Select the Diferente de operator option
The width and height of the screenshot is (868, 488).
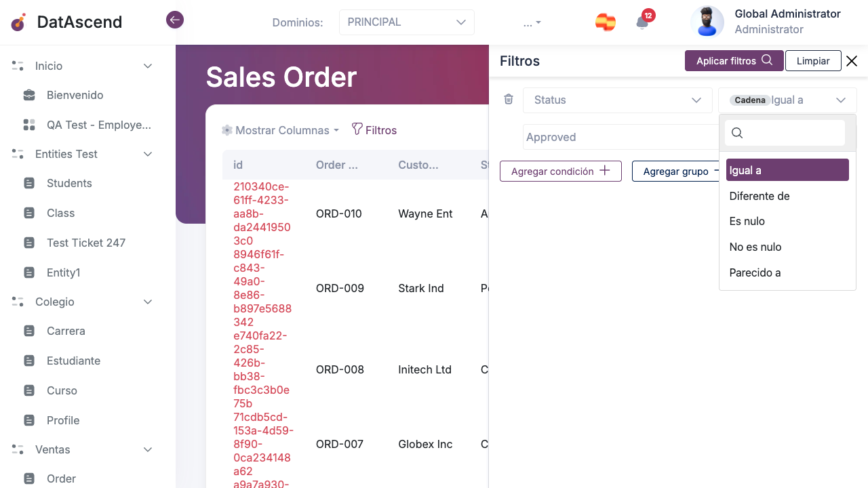[x=787, y=196]
